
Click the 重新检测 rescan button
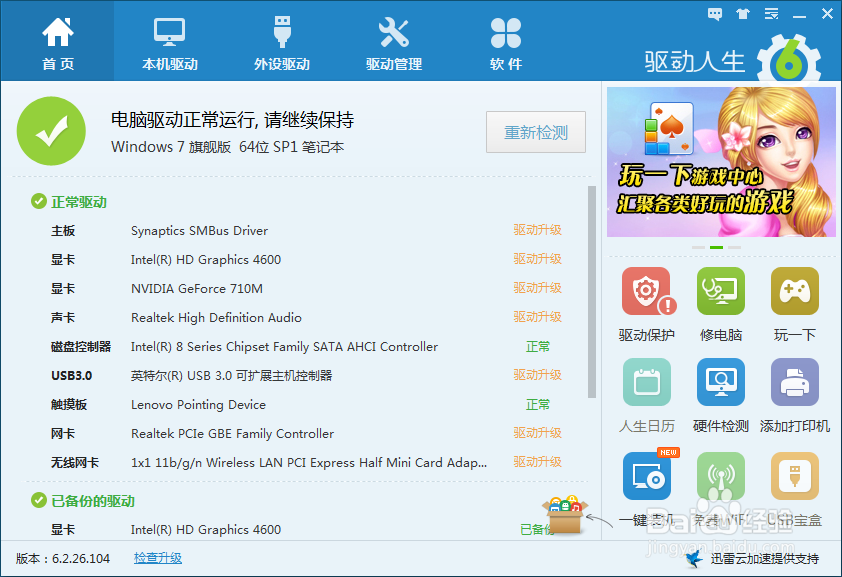coord(536,132)
